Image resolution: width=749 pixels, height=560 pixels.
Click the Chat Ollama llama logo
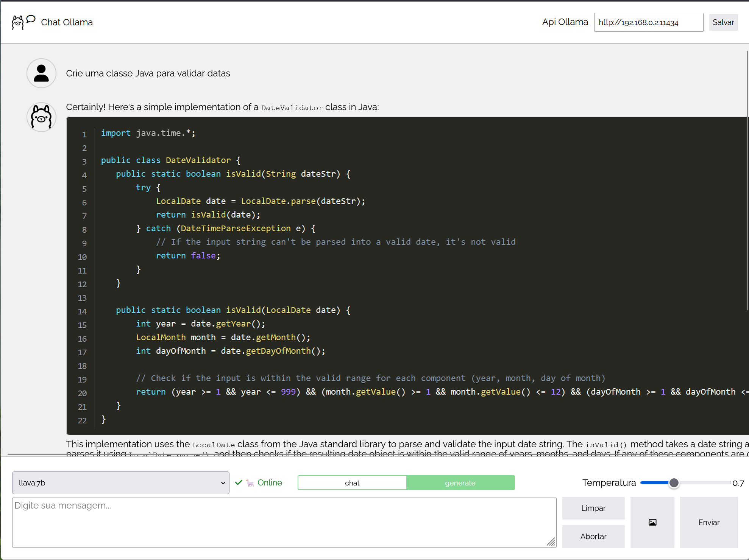pos(17,23)
